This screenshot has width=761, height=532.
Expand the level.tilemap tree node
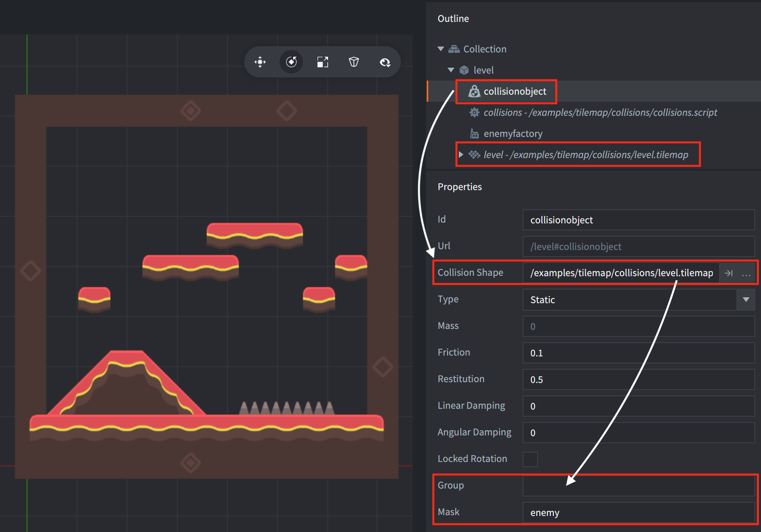[x=461, y=155]
